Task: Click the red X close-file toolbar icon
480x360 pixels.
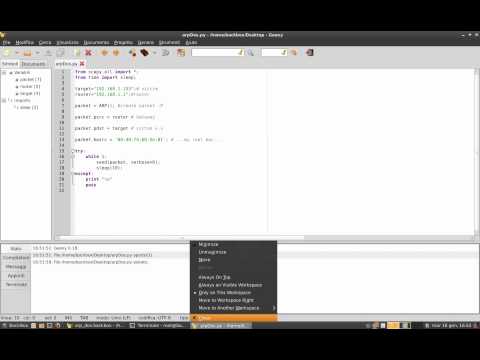Action: pos(88,53)
